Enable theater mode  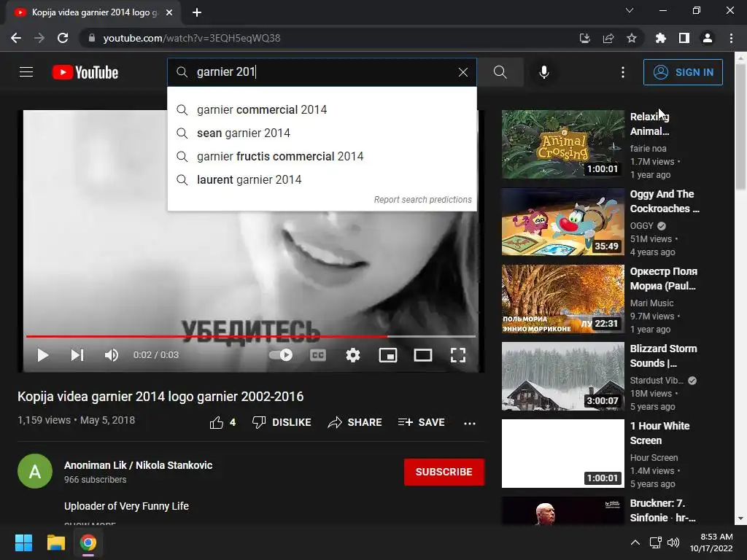(x=423, y=355)
